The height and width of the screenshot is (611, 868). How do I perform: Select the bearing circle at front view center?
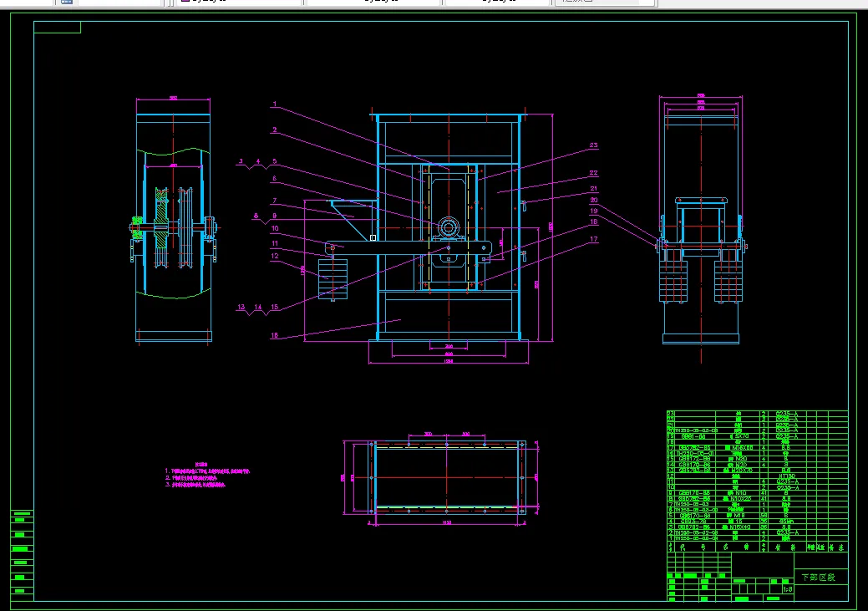coord(449,227)
